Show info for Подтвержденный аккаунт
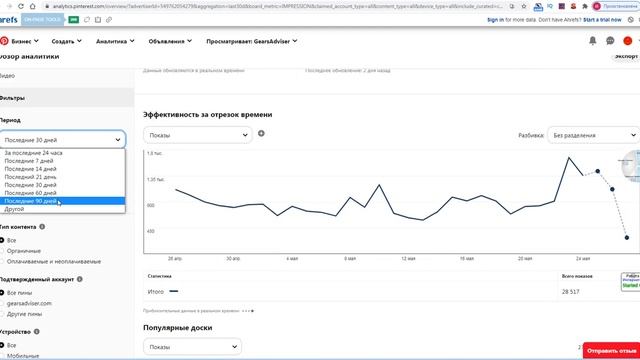 80,279
